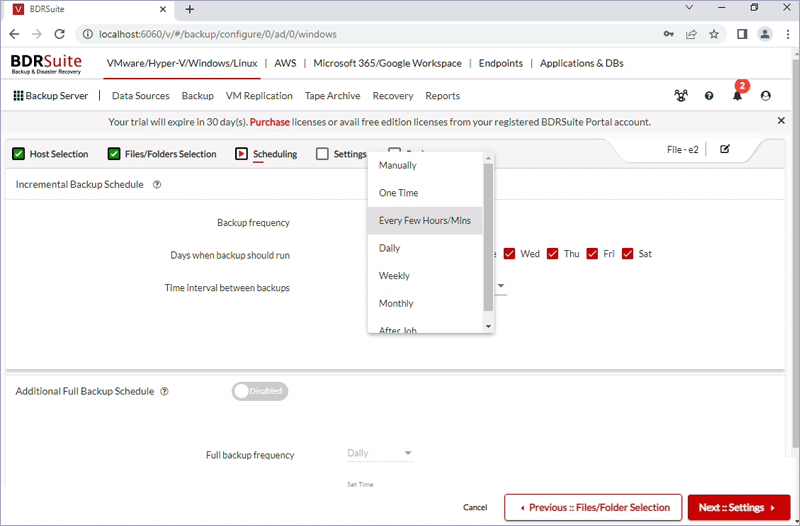Open the user account profile icon in app header
This screenshot has height=526, width=800.
pos(765,95)
